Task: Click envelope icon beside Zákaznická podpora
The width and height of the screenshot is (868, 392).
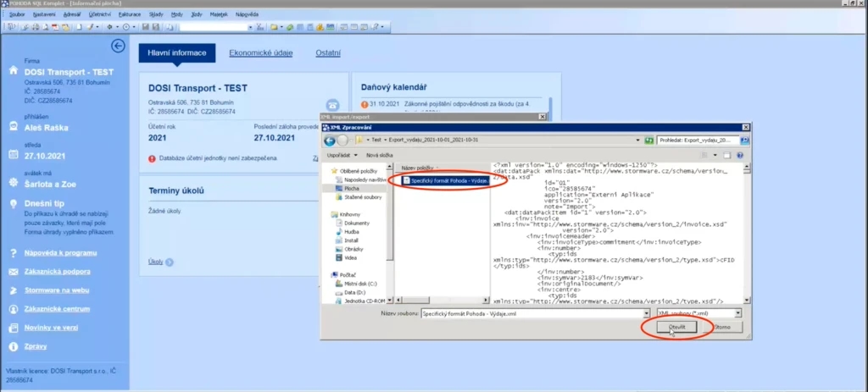Action: click(x=14, y=272)
